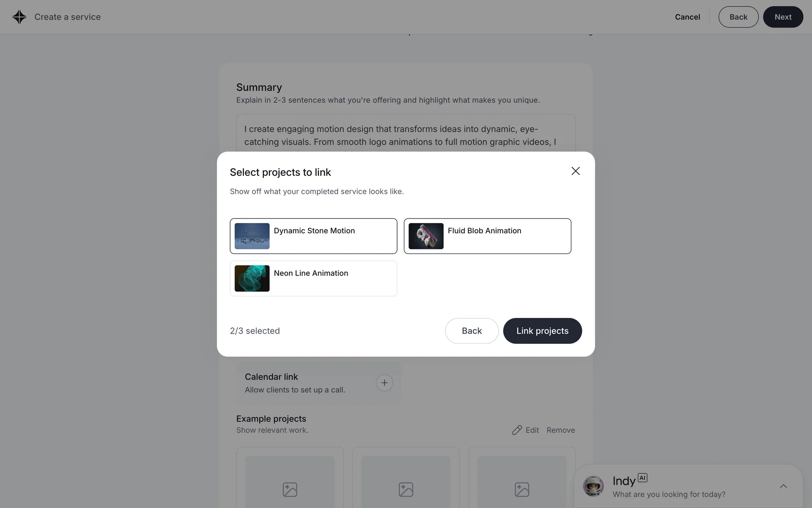Click Cancel in the top header
812x508 pixels.
click(687, 17)
